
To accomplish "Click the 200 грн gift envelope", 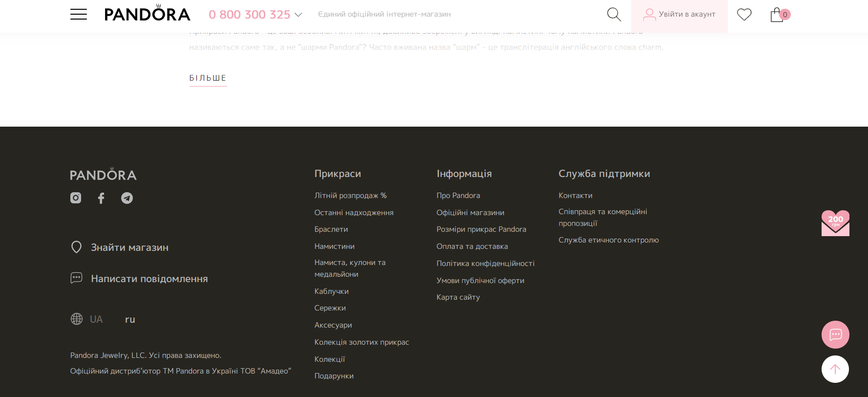I will 835,223.
